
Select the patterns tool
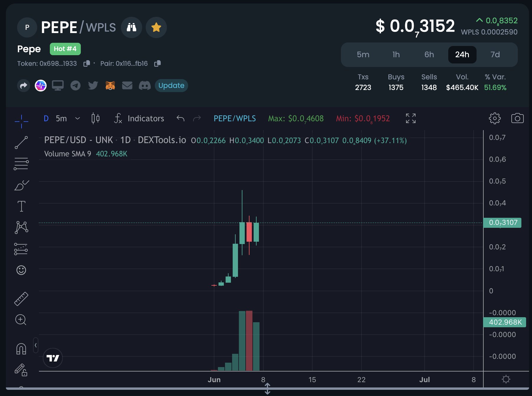click(21, 228)
